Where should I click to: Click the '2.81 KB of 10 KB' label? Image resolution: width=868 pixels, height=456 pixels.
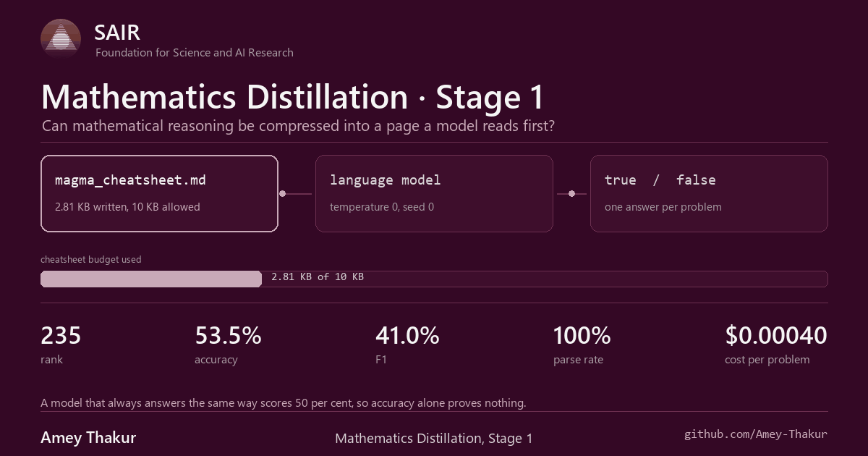tap(318, 277)
